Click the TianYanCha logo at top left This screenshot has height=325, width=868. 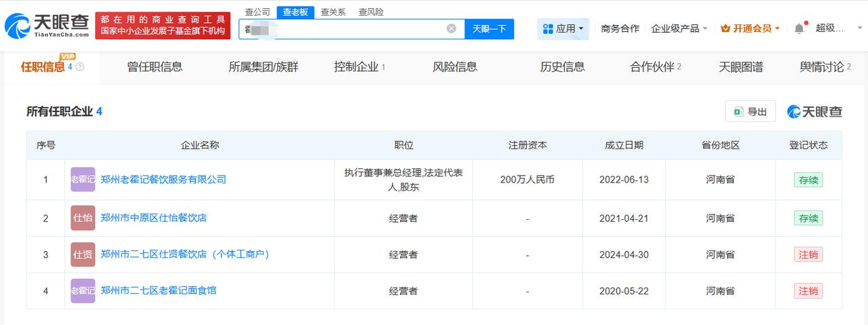click(46, 27)
